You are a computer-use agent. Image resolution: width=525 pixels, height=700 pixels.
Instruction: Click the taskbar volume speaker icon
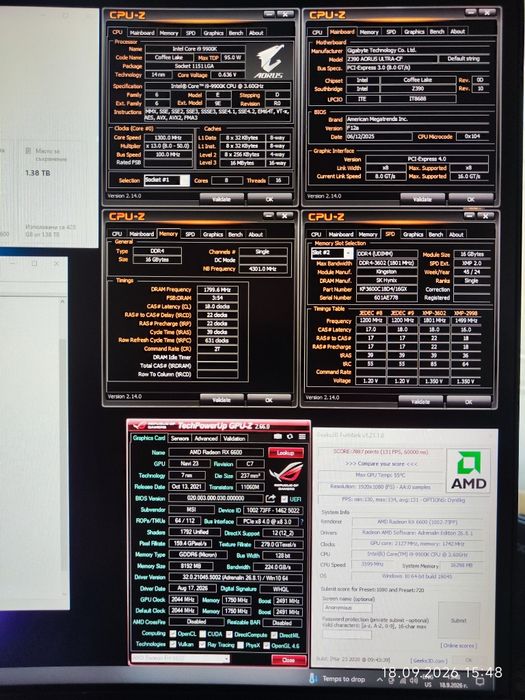[x=413, y=680]
